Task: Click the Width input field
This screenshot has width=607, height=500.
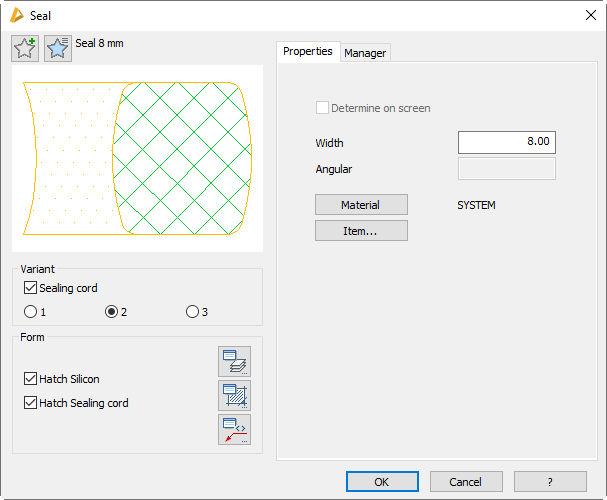Action: pos(506,143)
